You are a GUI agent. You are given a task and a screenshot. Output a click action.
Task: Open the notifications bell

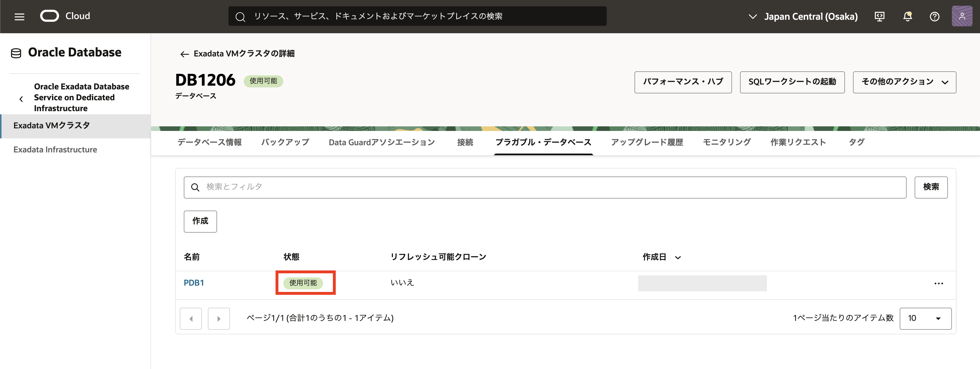pos(907,16)
